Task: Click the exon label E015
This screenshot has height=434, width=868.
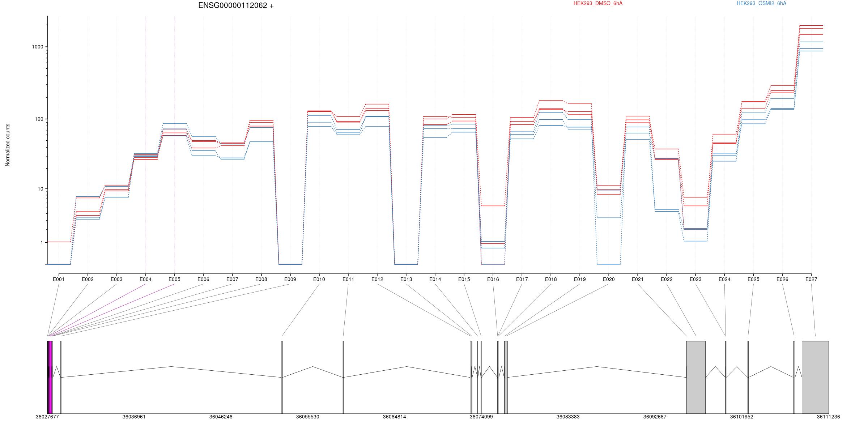Action: click(464, 279)
